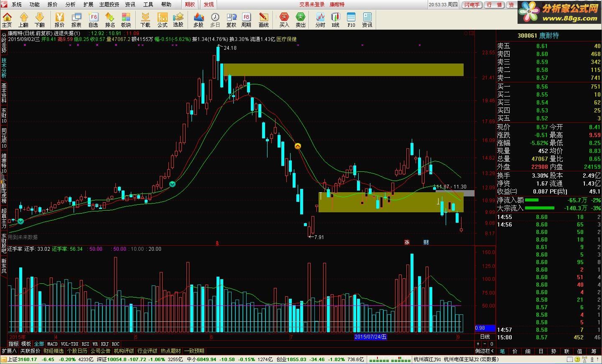This screenshot has height=364, width=602.
Task: Open the 财经精选 news tab
Action: pos(54,351)
